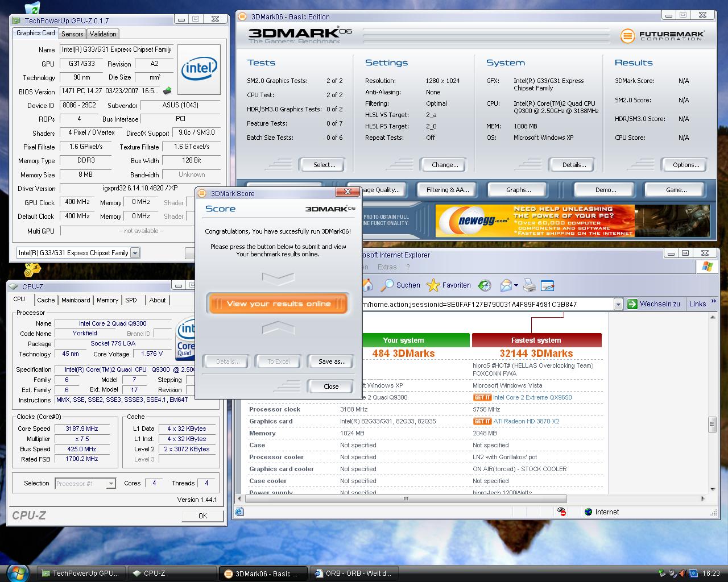Click Demo... button in 3DMark06

[606, 190]
